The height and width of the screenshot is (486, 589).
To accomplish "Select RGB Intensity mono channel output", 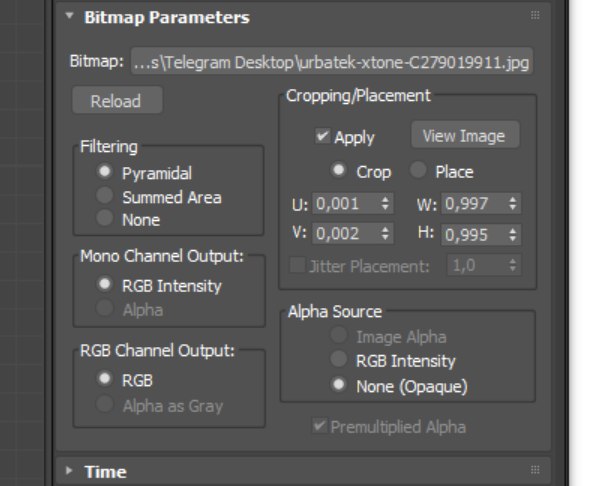I will (x=104, y=284).
